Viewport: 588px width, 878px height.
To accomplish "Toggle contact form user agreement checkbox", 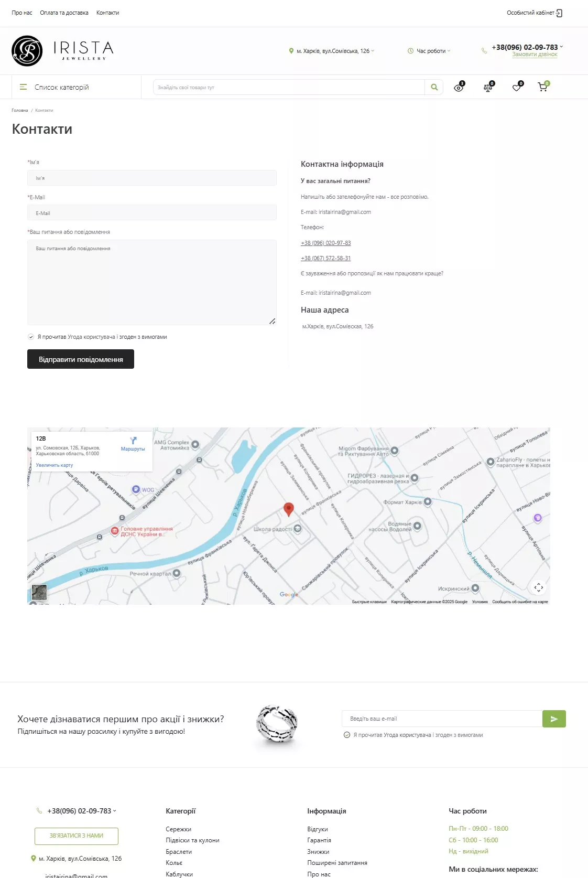I will point(31,337).
